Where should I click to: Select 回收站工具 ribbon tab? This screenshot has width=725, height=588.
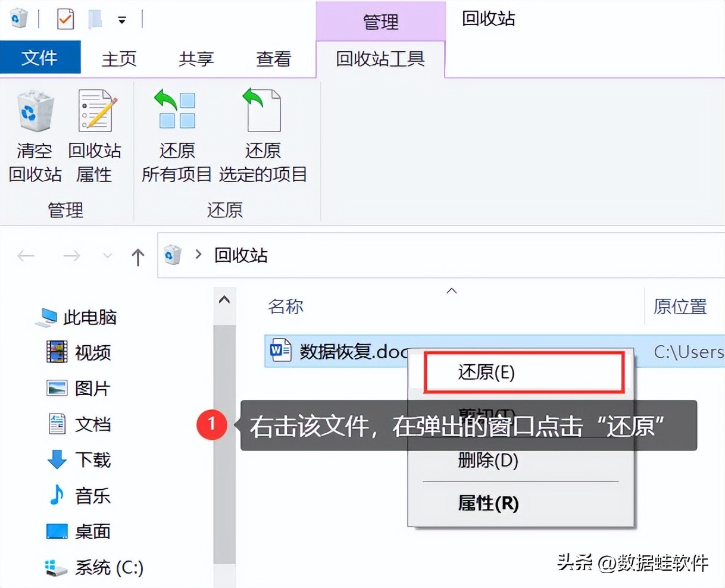click(x=380, y=59)
